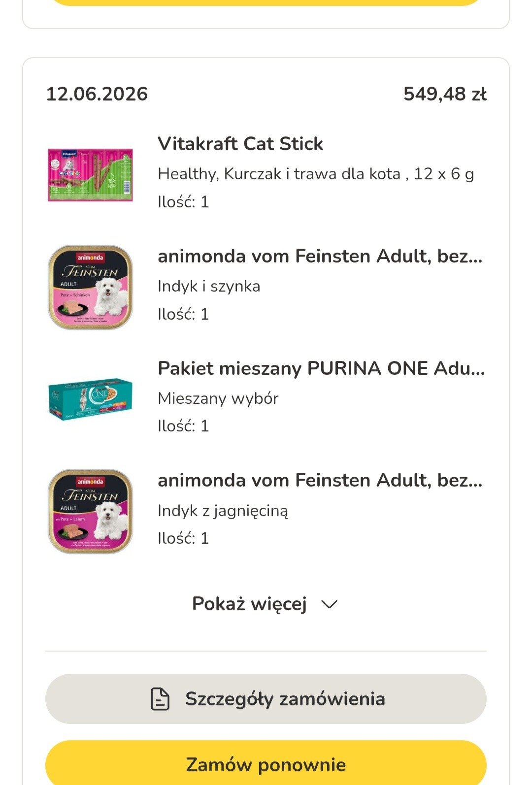Open the animonda Indyk i szynka image

[90, 287]
